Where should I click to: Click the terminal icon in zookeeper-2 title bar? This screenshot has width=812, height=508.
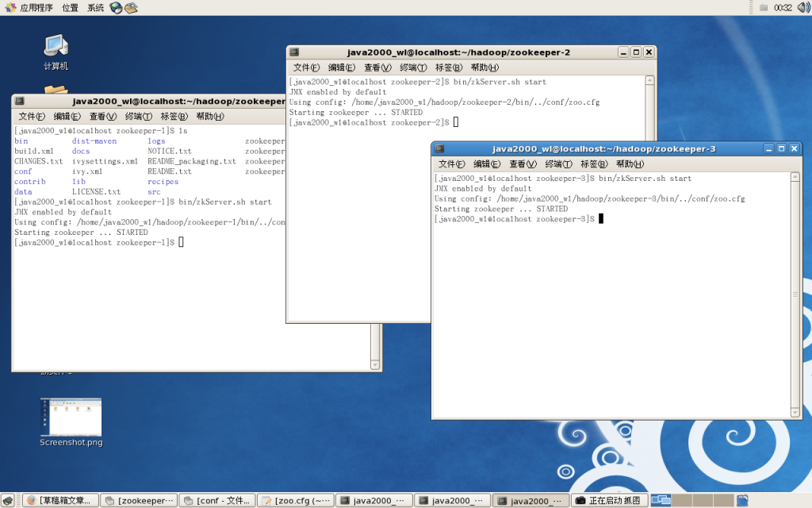[295, 52]
